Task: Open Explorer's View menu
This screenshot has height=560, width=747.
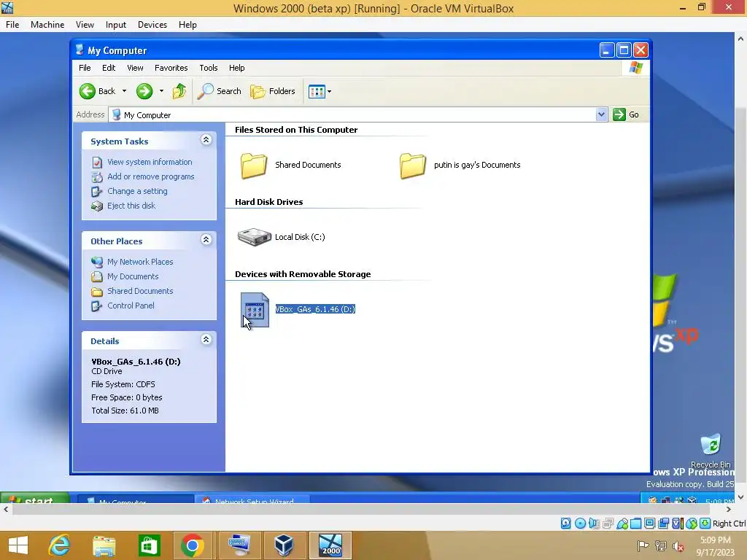Action: point(135,68)
